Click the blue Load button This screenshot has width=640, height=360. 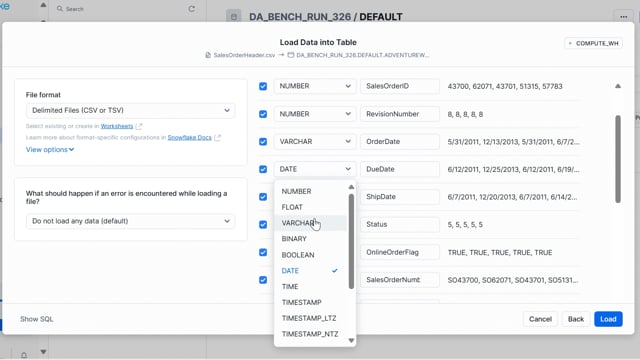click(608, 319)
